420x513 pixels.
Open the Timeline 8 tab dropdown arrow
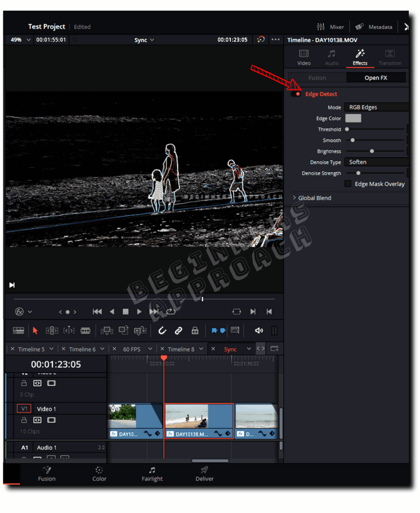click(x=201, y=349)
